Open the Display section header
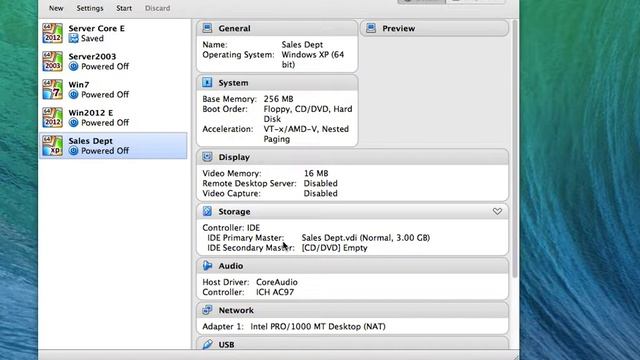Viewport: 640px width, 360px height. (x=353, y=157)
